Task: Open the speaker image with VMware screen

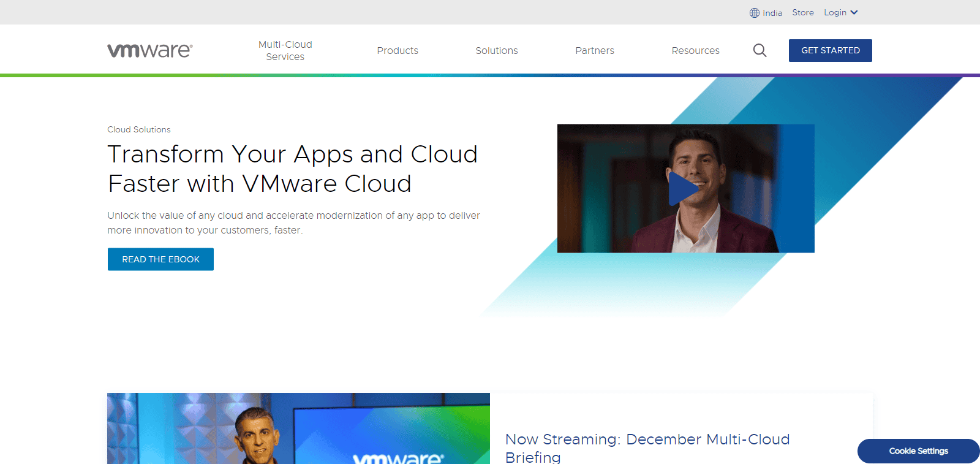Action: click(x=298, y=428)
